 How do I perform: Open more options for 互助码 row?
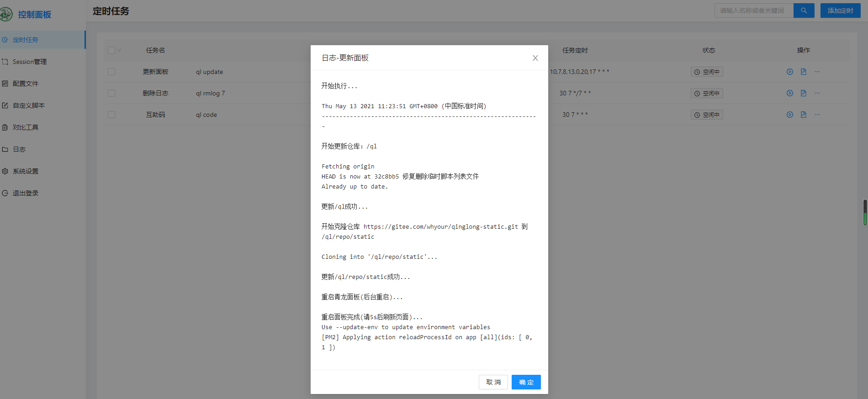(x=817, y=115)
